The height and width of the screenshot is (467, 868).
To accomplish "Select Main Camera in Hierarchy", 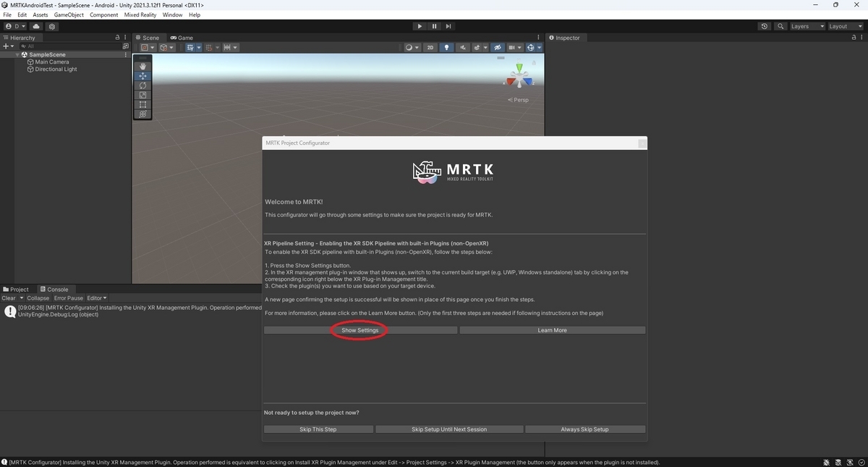I will [x=52, y=62].
